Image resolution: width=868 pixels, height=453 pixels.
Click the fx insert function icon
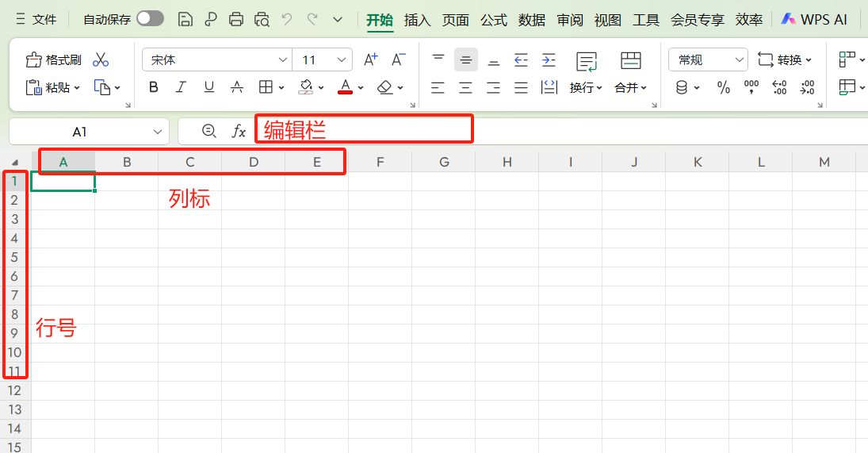(239, 131)
